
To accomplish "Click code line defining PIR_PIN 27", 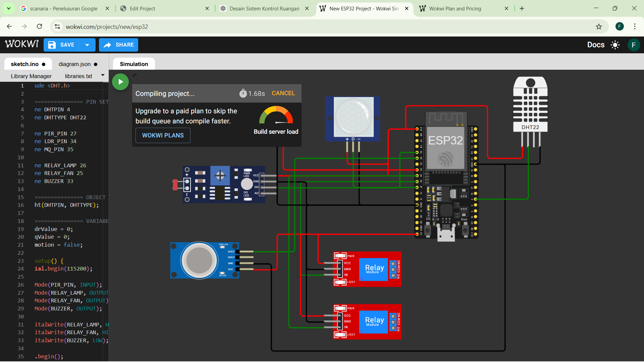I will point(56,133).
